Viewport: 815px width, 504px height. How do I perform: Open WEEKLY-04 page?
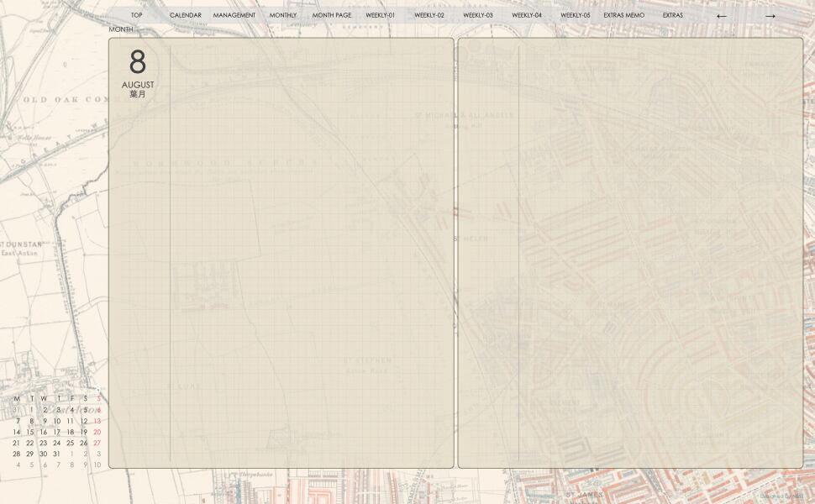click(x=527, y=15)
